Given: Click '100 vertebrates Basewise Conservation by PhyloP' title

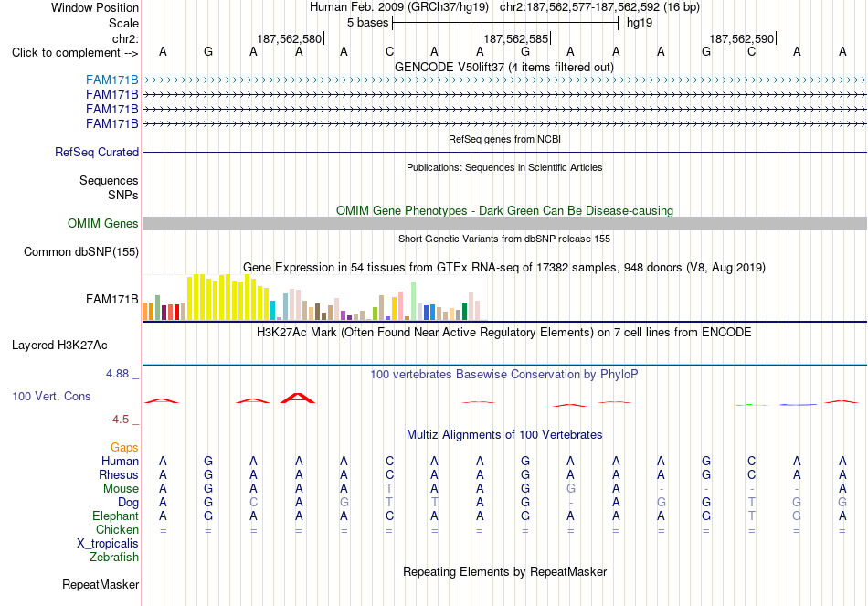Looking at the screenshot, I should (x=504, y=375).
